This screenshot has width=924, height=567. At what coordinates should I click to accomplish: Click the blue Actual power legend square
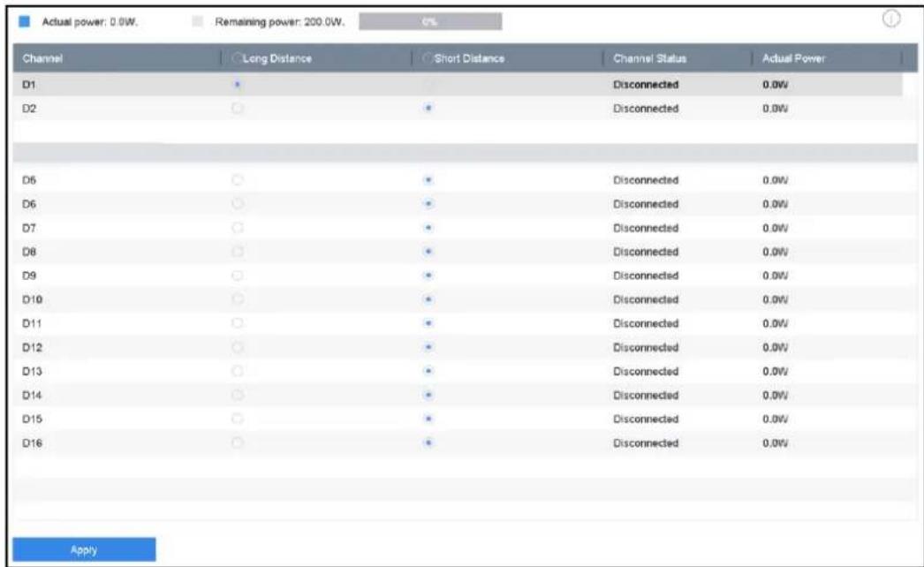24,22
